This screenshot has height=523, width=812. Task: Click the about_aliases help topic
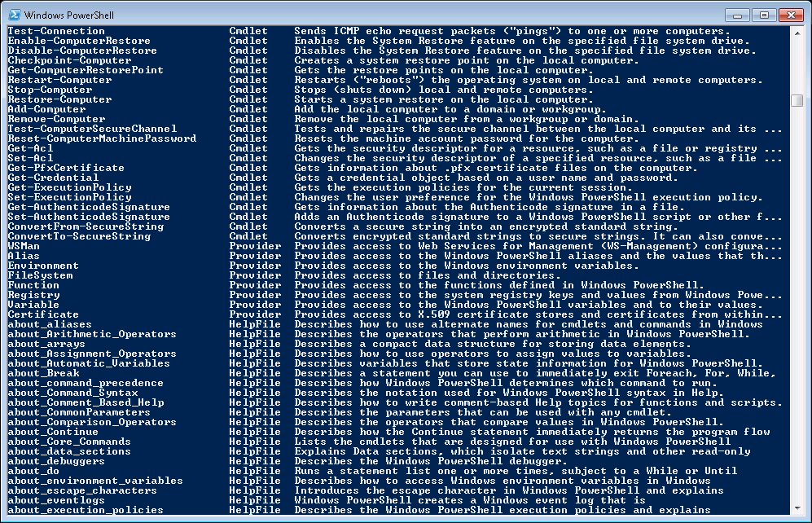tap(50, 325)
